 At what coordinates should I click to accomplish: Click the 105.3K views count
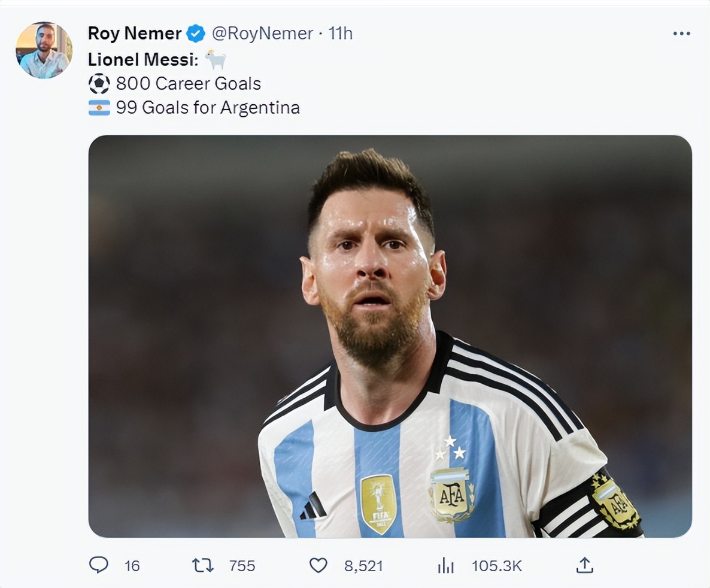pos(496,566)
